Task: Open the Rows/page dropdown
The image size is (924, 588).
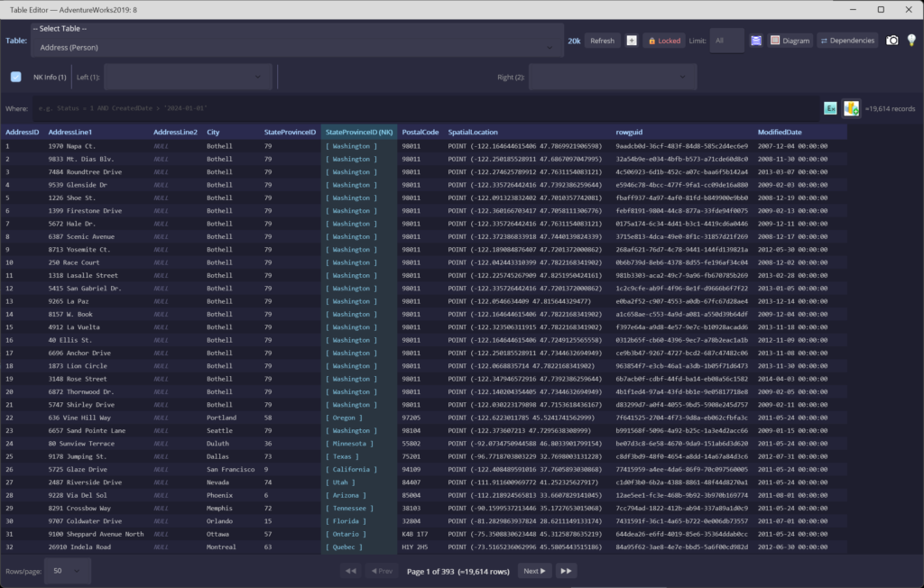Action: point(67,570)
